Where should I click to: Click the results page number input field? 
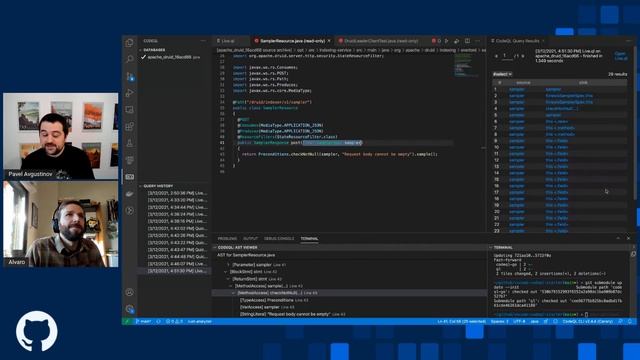point(507,56)
